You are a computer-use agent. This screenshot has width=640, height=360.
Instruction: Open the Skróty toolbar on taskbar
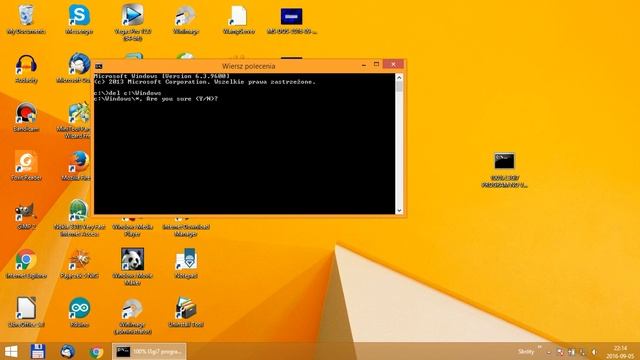coord(526,351)
